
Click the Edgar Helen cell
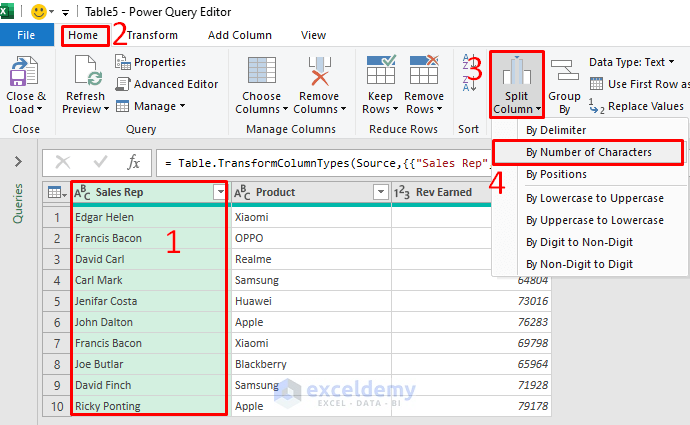[150, 217]
